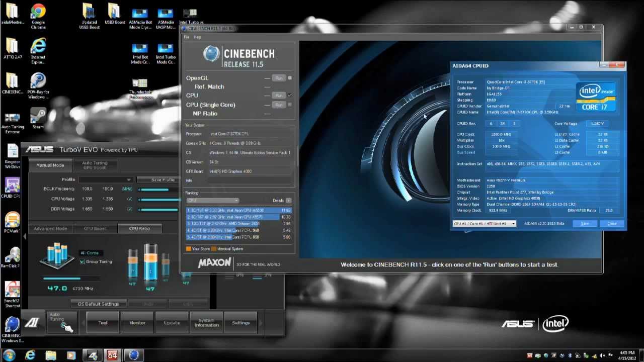This screenshot has height=362, width=644.
Task: Open Ranking CPU dropdown in Cinebench
Action: (212, 201)
